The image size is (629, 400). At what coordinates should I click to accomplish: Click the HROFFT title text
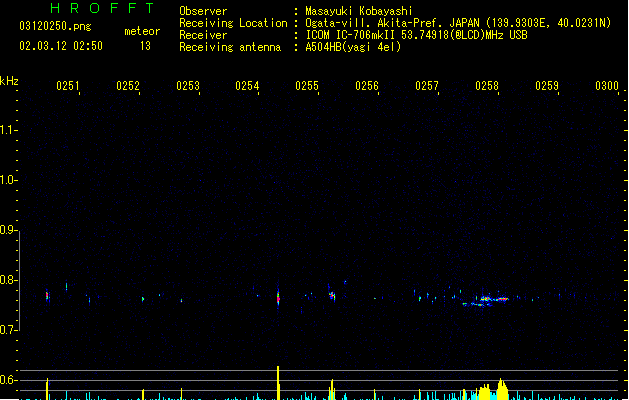[102, 8]
